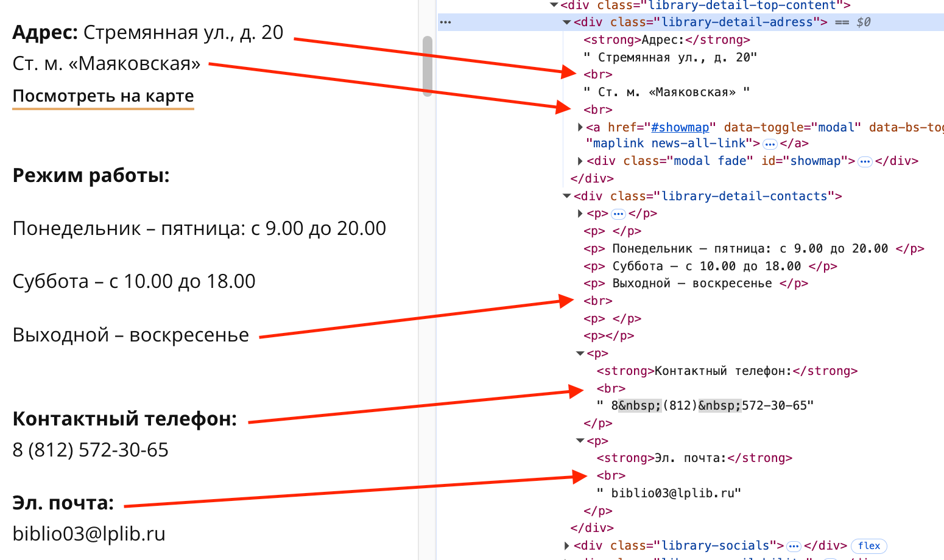Click ellipsis badge inside the #showmap anchor tag
The width and height of the screenshot is (944, 560).
(x=770, y=144)
